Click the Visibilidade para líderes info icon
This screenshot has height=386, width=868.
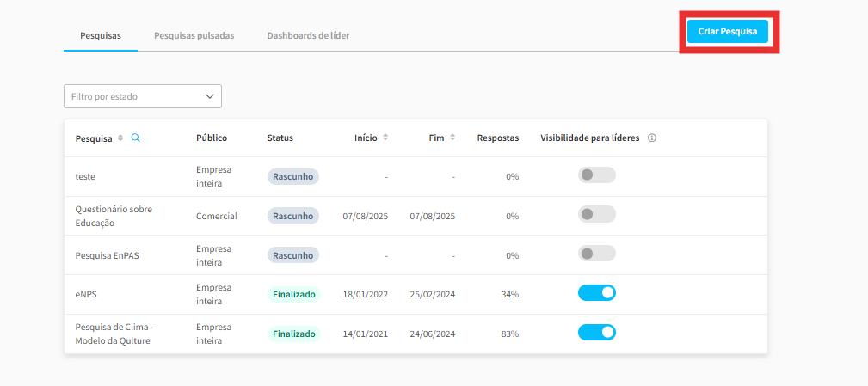coord(652,138)
